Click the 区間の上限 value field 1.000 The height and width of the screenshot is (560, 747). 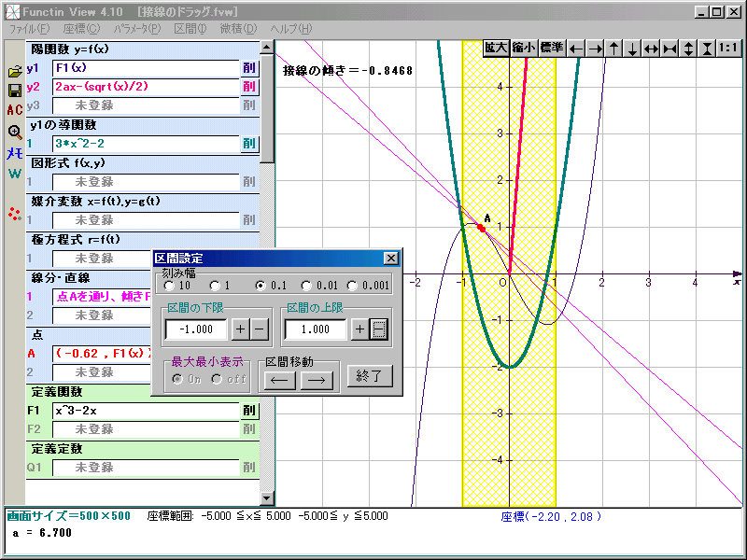316,329
